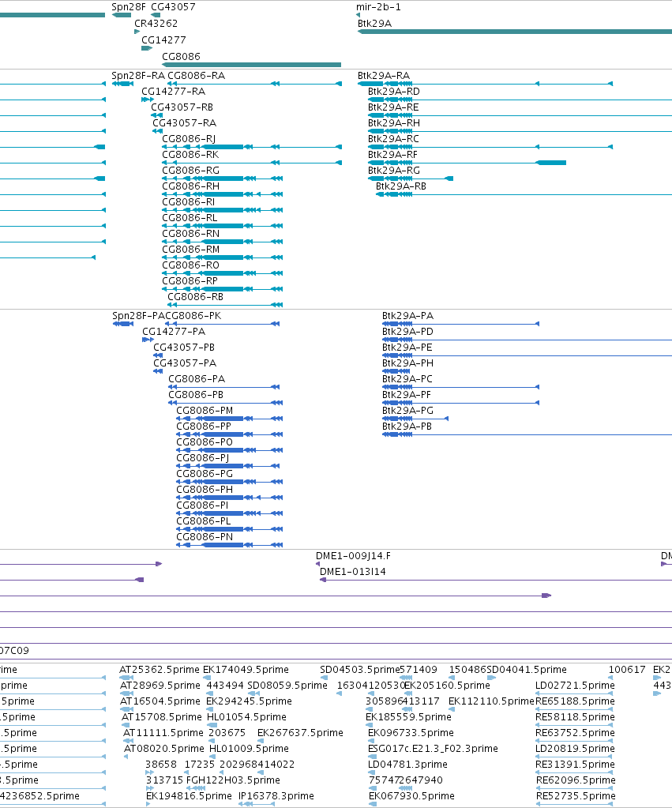The width and height of the screenshot is (672, 808).
Task: Click the Btk29A-PA protein label
Action: tap(407, 316)
